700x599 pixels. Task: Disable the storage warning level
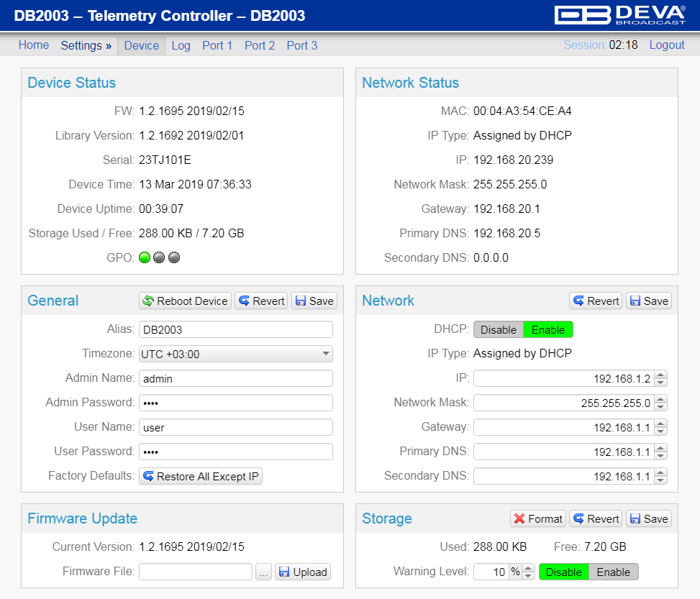(x=564, y=572)
